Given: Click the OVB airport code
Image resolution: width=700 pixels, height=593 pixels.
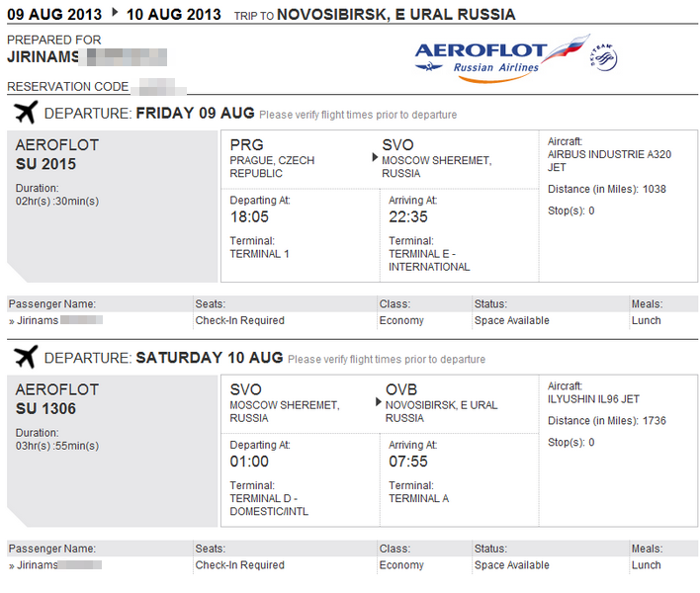Looking at the screenshot, I should pos(400,389).
